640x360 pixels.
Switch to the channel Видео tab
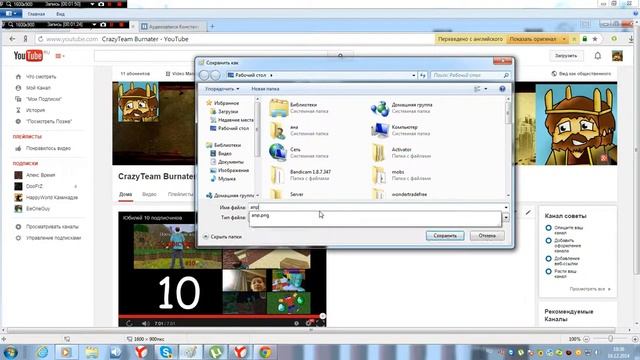click(149, 194)
